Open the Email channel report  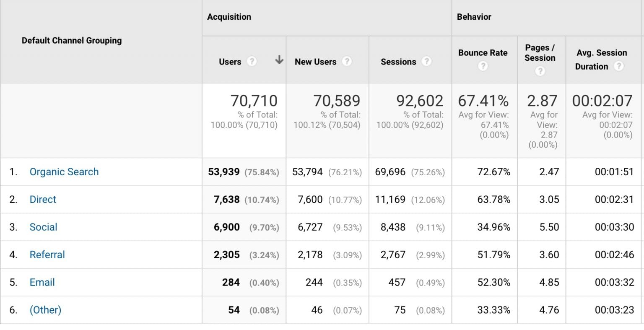[42, 282]
